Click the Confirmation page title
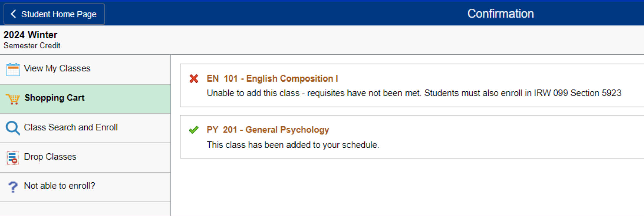Viewport: 644px width, 216px height. point(500,14)
